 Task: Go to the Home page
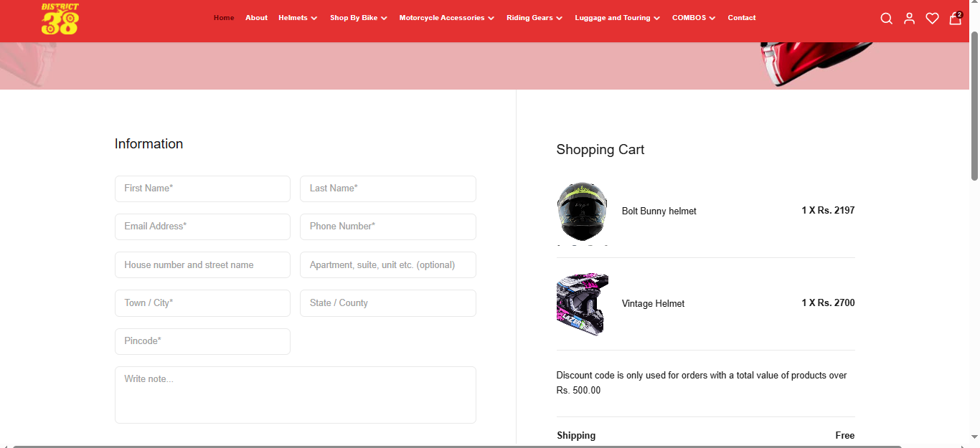point(224,18)
